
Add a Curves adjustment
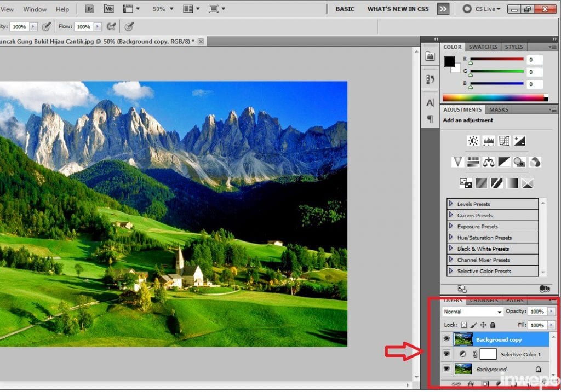click(504, 141)
